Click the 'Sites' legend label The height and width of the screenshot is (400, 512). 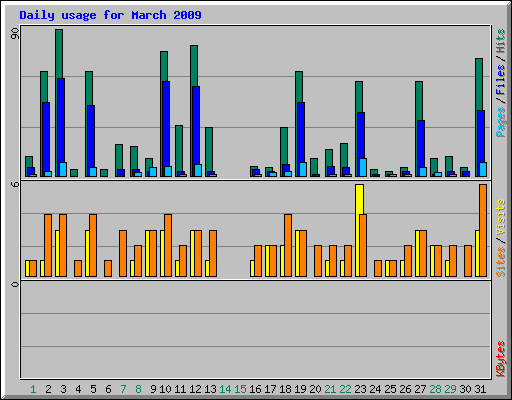pyautogui.click(x=500, y=262)
